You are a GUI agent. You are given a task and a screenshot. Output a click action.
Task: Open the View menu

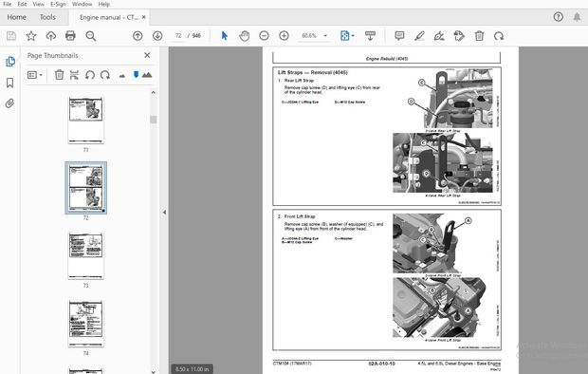pyautogui.click(x=38, y=4)
